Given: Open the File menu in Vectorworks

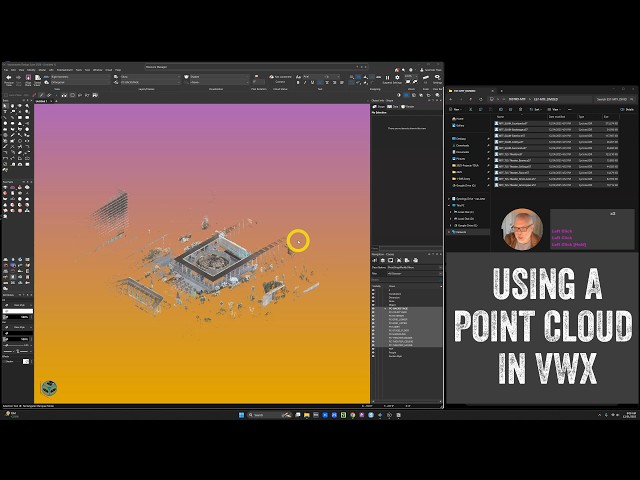Looking at the screenshot, I should click(6, 70).
